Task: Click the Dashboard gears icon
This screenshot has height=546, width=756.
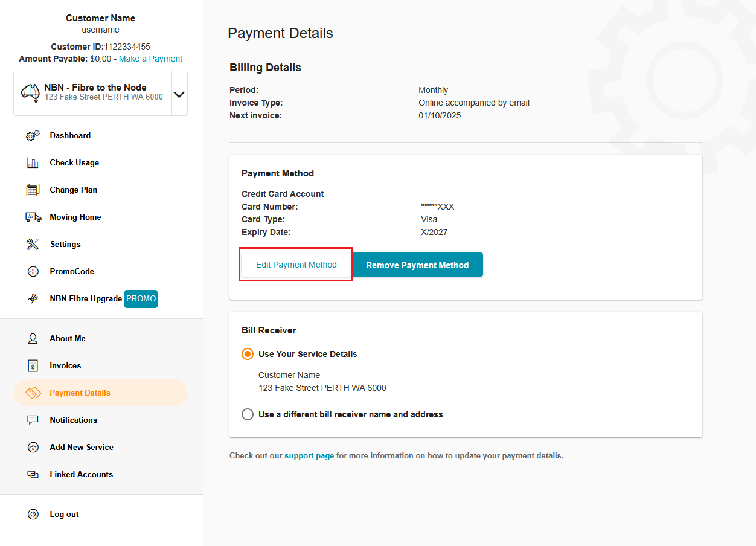Action: pos(33,136)
